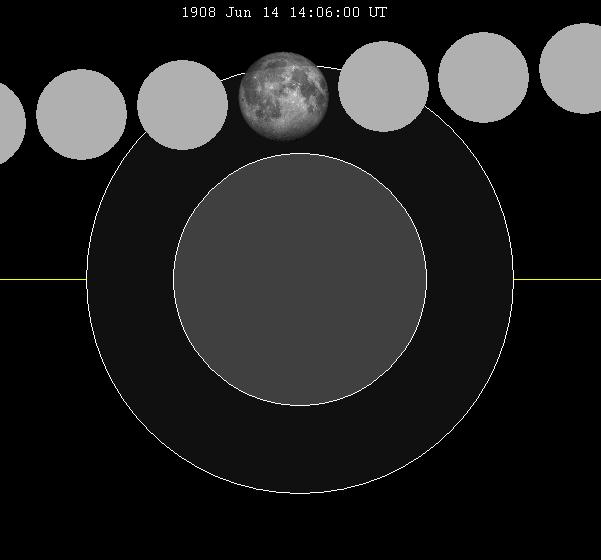The image size is (601, 560).
Task: Click the ecliptic line segment on the left
Action: [x=42, y=279]
